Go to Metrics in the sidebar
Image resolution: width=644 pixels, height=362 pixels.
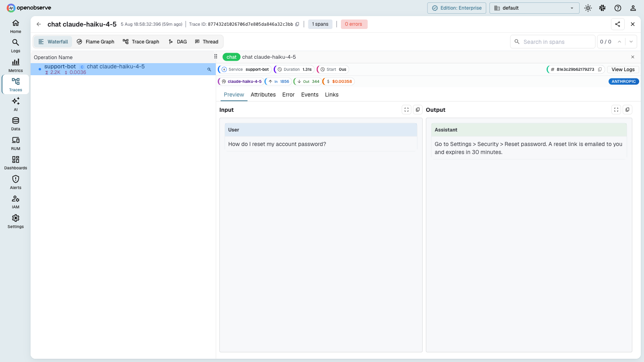(16, 65)
